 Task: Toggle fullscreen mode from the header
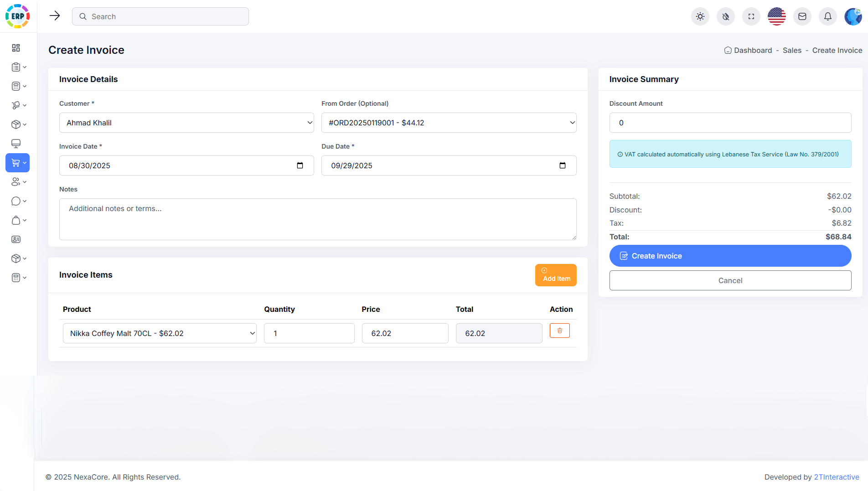tap(751, 16)
